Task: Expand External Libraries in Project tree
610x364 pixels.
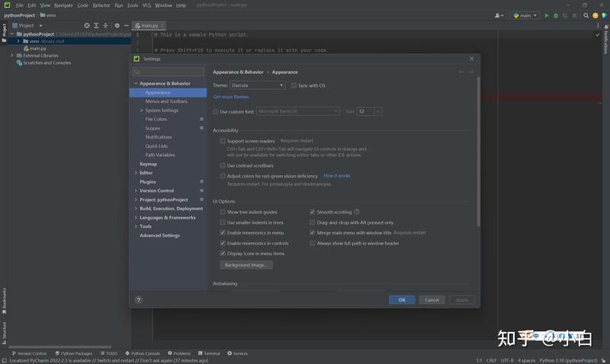Action: [12, 56]
